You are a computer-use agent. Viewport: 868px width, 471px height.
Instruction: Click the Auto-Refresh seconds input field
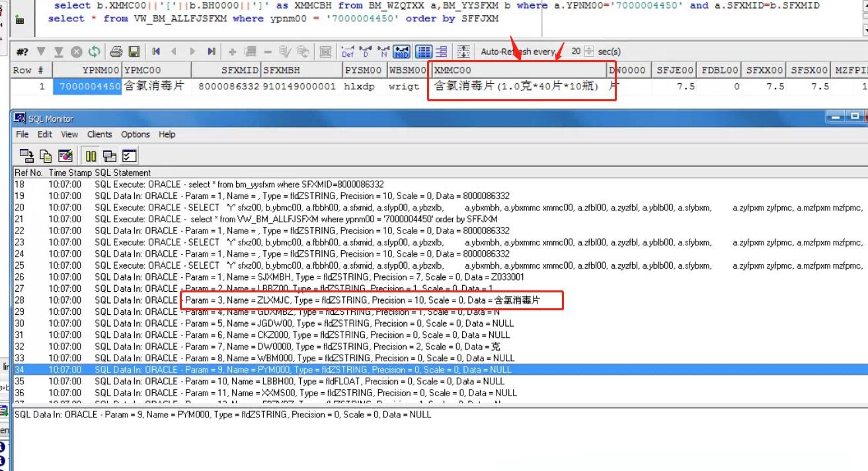pos(575,52)
